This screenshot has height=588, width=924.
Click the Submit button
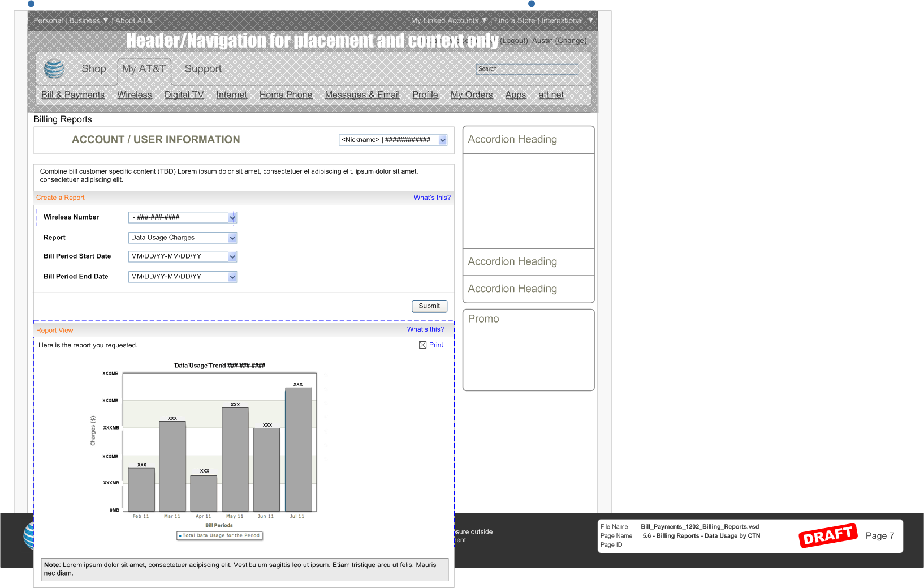(x=429, y=306)
